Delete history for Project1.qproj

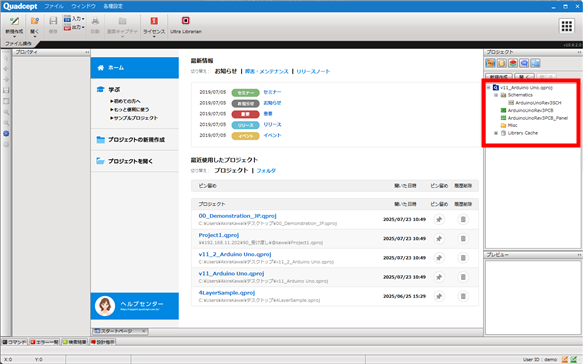point(463,239)
